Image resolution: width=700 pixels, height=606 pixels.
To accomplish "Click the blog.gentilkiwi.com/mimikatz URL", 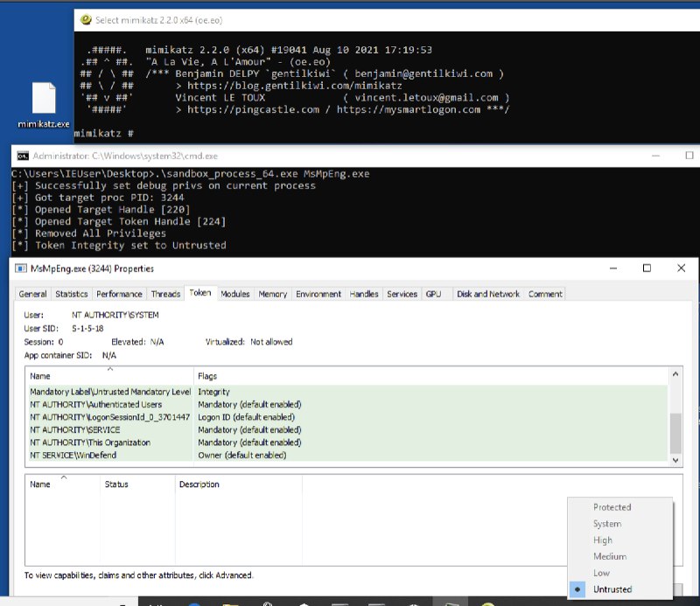I will coord(295,86).
